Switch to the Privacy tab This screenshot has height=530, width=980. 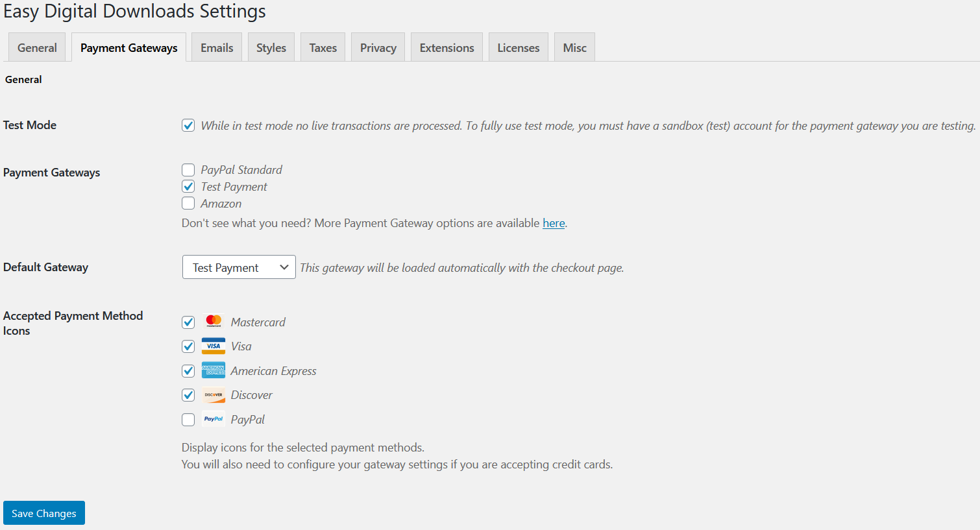(378, 47)
